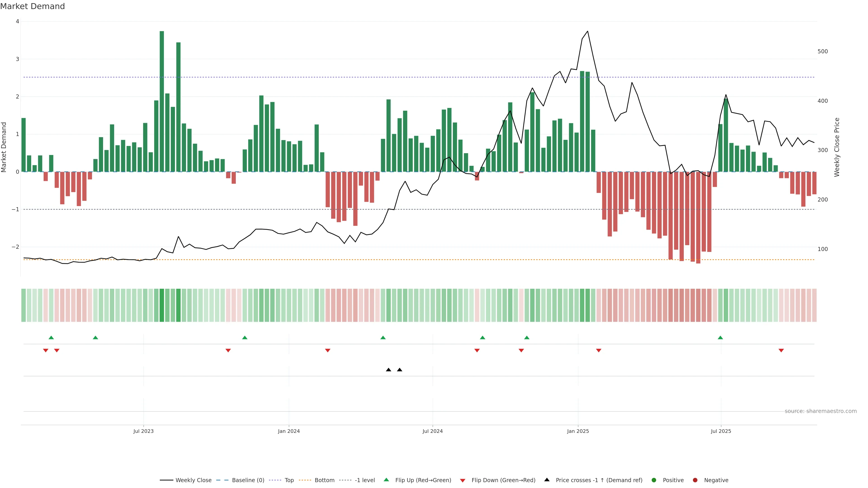Click the leftmost green Flip Up marker
This screenshot has width=868, height=488.
(51, 338)
